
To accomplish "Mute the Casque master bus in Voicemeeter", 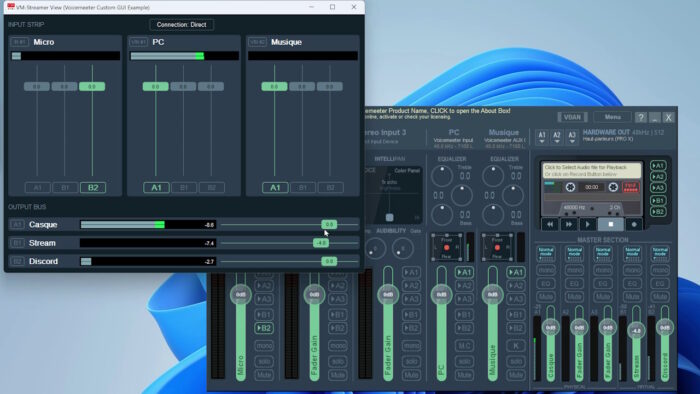I will (546, 297).
